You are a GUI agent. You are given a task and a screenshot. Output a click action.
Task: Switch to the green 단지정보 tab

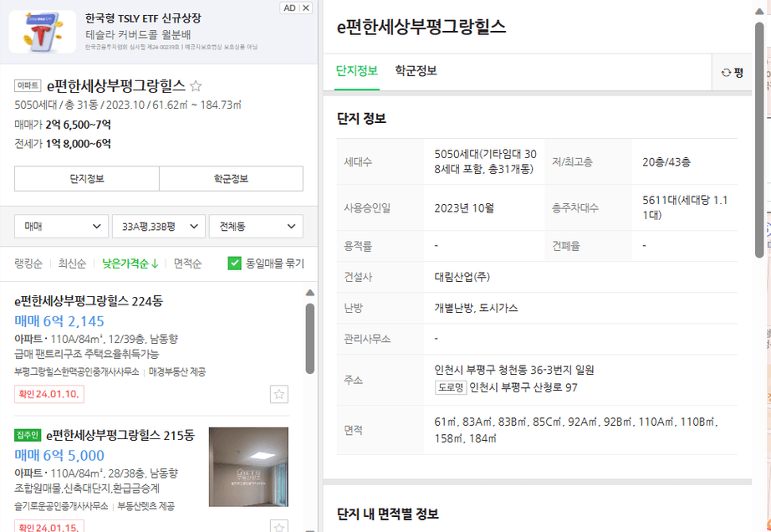click(357, 71)
